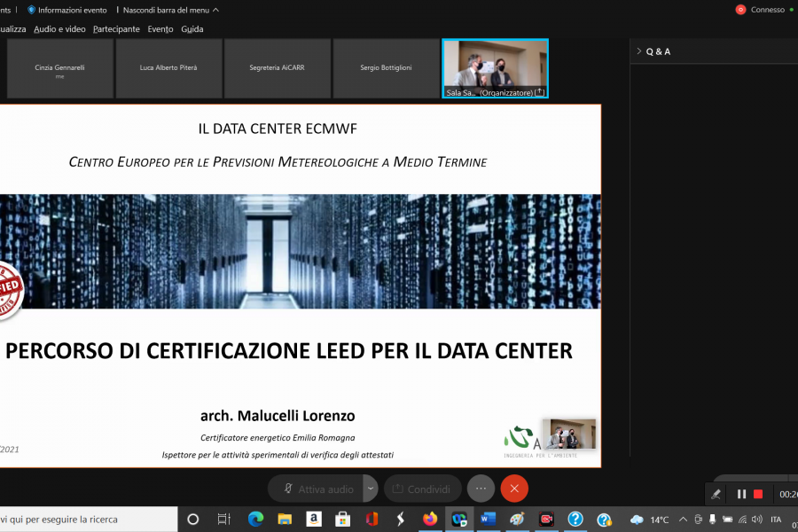Open File Explorer from taskbar
798x532 pixels.
[x=285, y=520]
